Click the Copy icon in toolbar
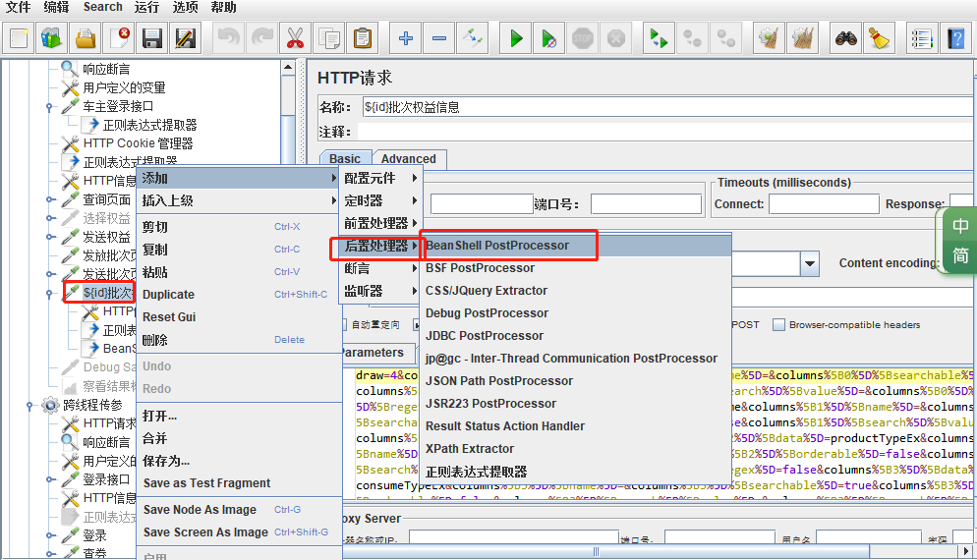Screen dimensions: 977x560 [329, 38]
